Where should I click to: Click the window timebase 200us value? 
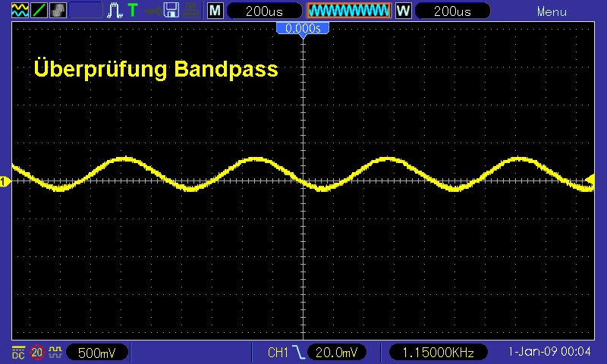(452, 11)
